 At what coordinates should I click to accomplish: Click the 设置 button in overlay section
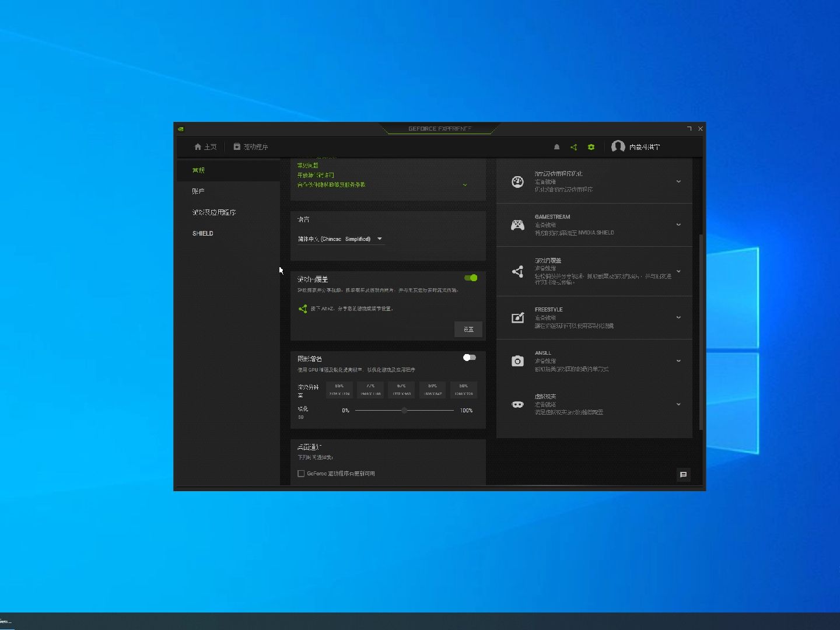click(468, 329)
